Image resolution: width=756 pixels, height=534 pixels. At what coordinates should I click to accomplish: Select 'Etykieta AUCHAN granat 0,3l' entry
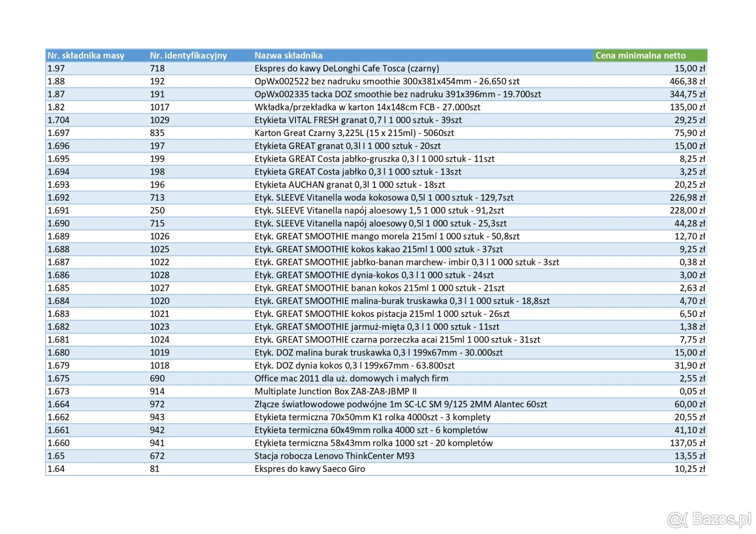[350, 185]
